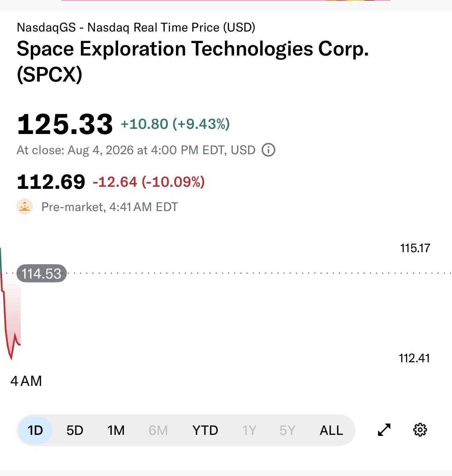Select the 5Y chart range

point(287,430)
